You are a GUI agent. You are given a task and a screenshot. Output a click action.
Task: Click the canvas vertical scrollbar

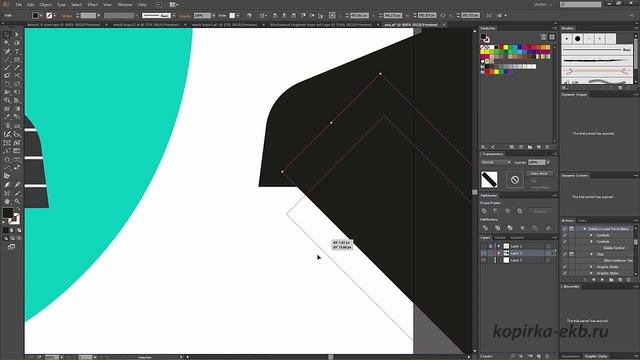coord(475,192)
